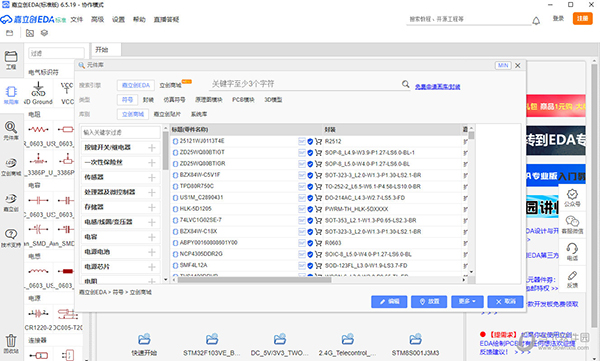Click cart icon for 25121WJ0113T4E row

coord(318,141)
